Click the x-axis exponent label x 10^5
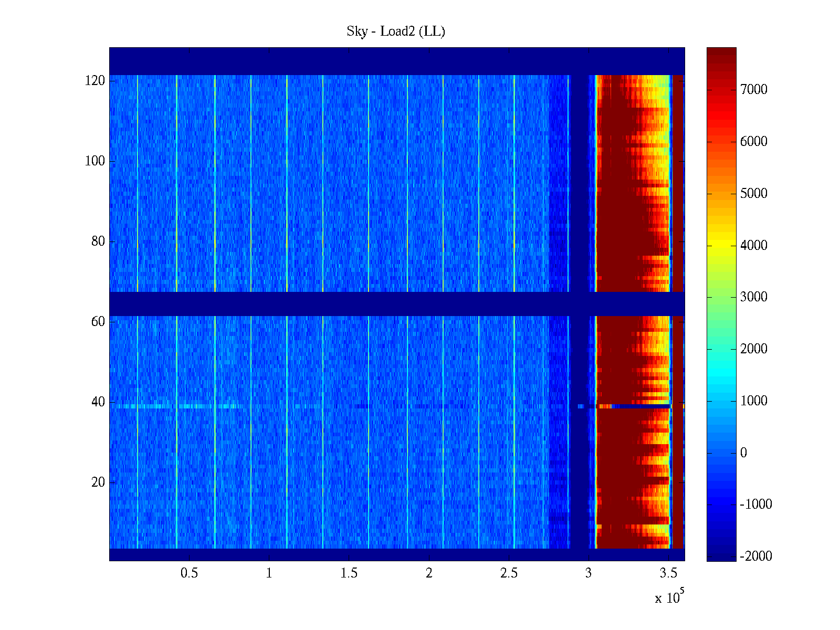Screen dimensions: 840x630 click(x=669, y=597)
